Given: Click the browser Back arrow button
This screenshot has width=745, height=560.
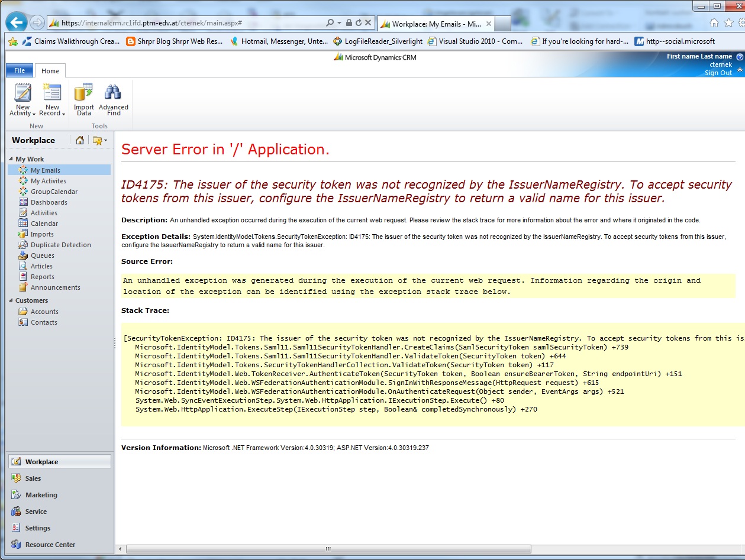Looking at the screenshot, I should [17, 23].
